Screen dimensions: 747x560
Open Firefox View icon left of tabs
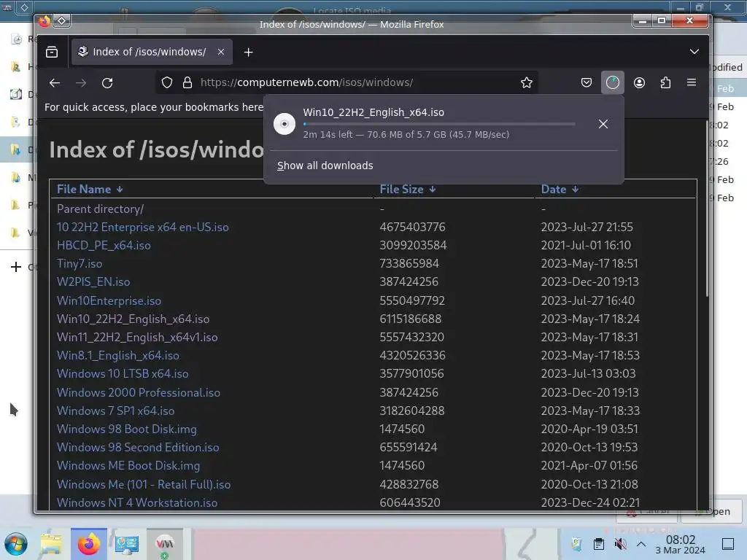point(52,52)
